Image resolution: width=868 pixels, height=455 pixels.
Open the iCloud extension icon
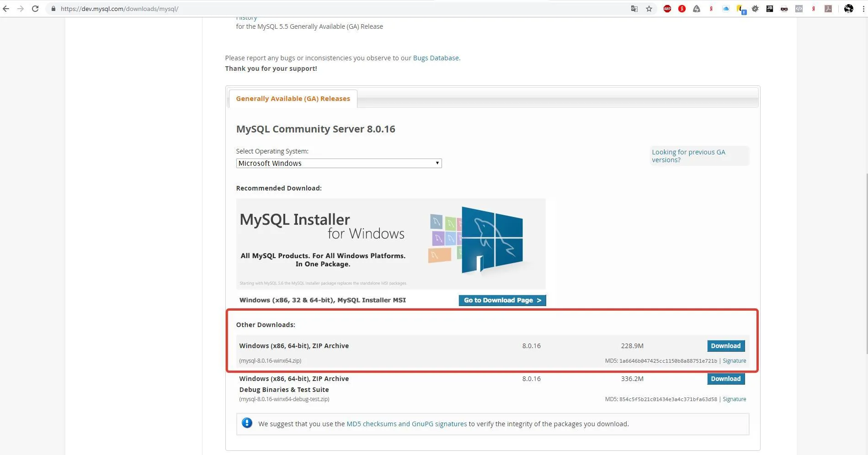726,9
